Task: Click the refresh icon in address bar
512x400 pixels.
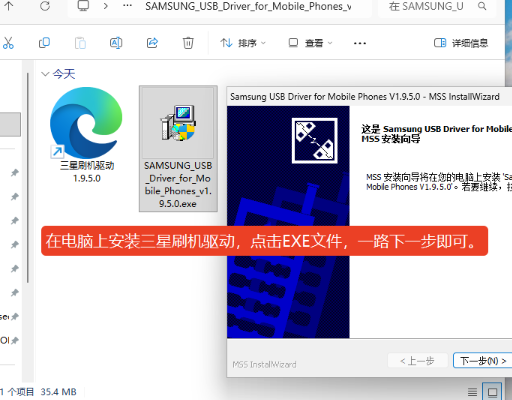Action: (45, 6)
